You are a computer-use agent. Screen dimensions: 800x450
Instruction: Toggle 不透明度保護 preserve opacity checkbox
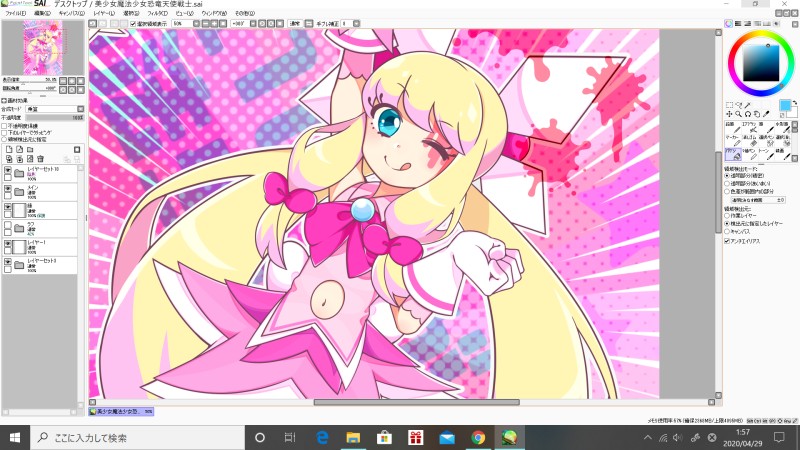coord(4,126)
